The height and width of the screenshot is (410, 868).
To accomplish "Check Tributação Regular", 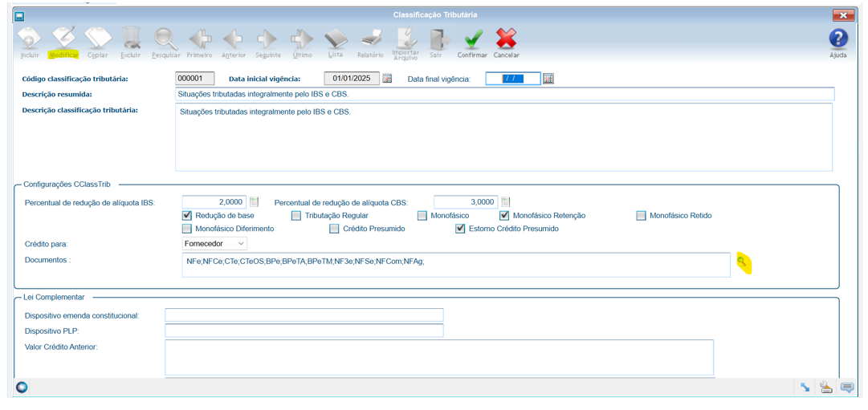I will tap(297, 215).
